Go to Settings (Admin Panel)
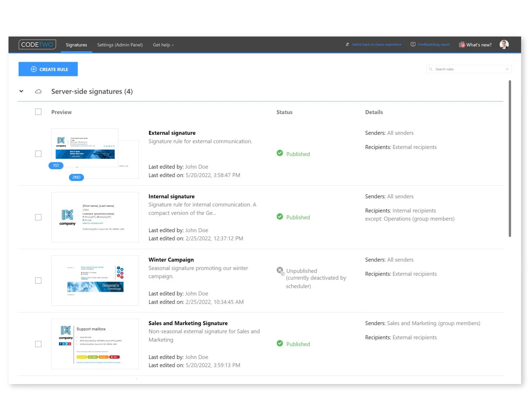530x420 pixels. click(x=120, y=45)
